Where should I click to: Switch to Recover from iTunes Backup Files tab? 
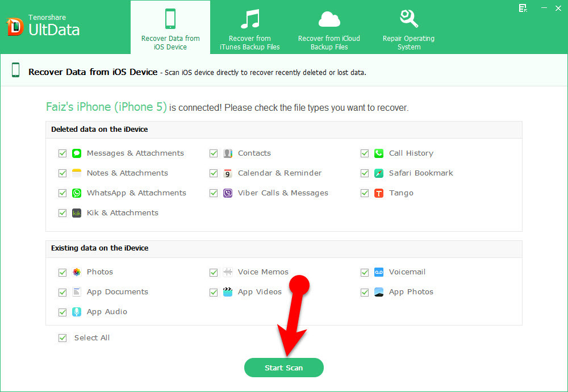point(249,28)
